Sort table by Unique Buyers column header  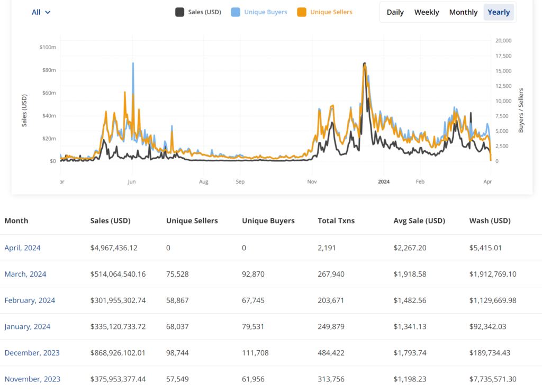[x=268, y=221]
